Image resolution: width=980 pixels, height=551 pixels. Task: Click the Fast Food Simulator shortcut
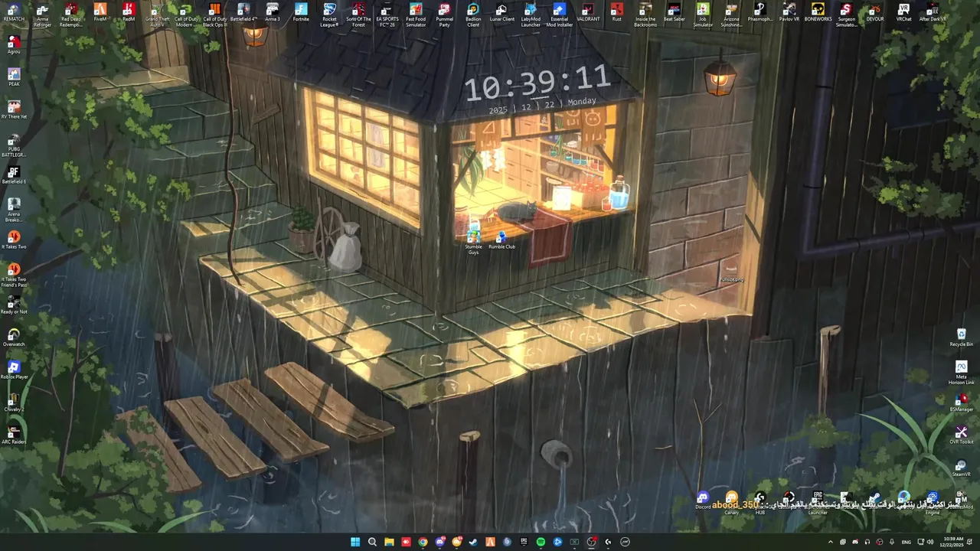[x=416, y=15]
